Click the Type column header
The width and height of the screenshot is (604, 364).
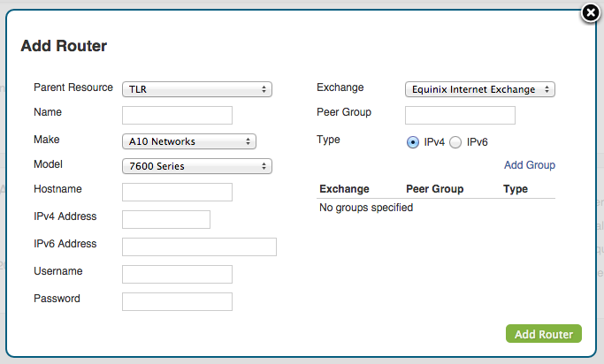point(515,189)
